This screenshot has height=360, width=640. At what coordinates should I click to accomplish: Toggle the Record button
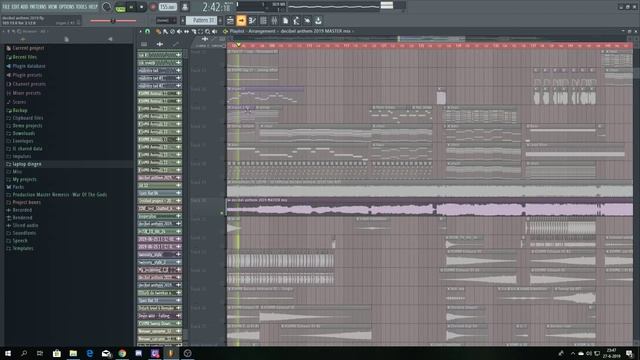[x=153, y=7]
